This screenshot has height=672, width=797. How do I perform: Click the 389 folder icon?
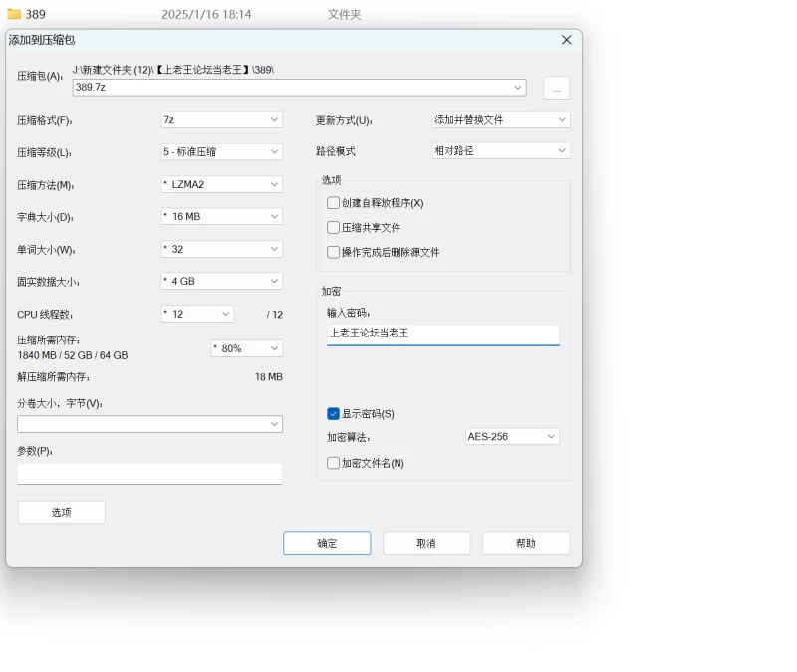pyautogui.click(x=14, y=14)
